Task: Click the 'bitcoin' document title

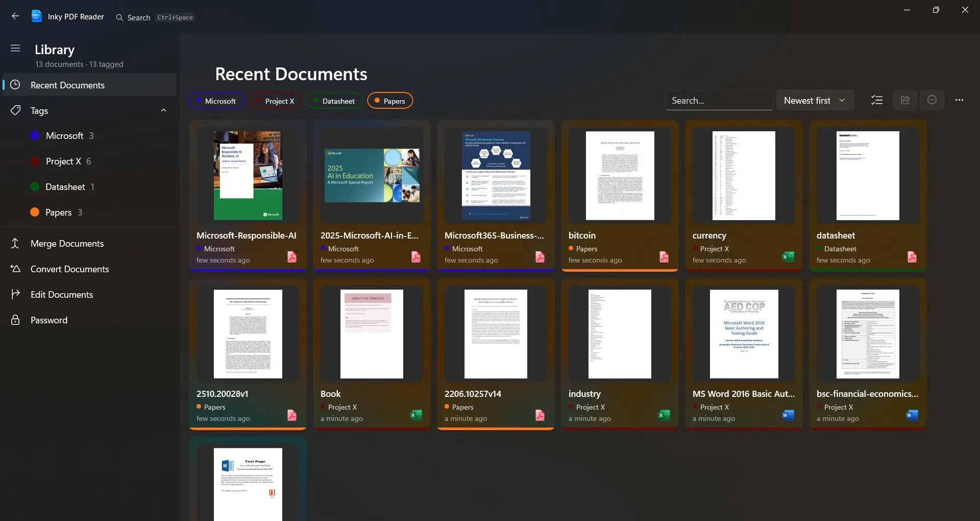Action: (x=582, y=235)
